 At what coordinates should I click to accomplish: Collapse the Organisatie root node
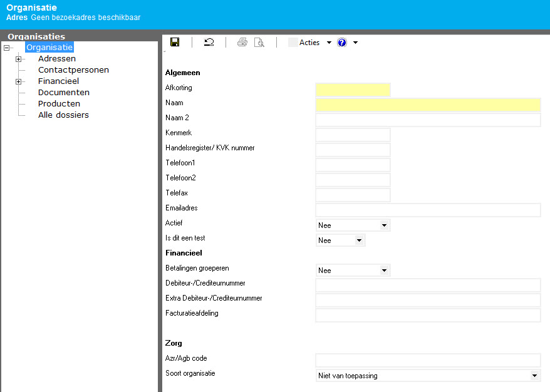tap(6, 48)
